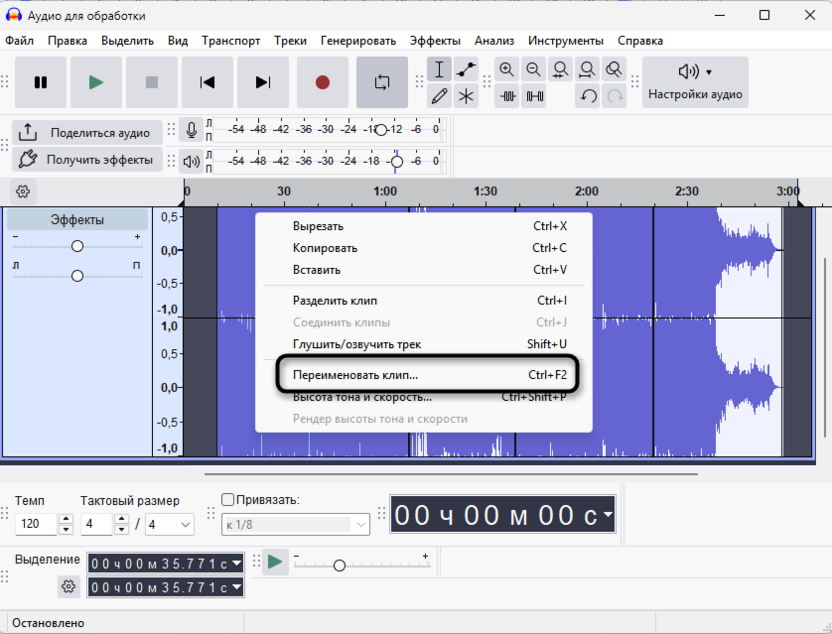Open the time signature denominator dropdown
The image size is (832, 634).
point(170,523)
